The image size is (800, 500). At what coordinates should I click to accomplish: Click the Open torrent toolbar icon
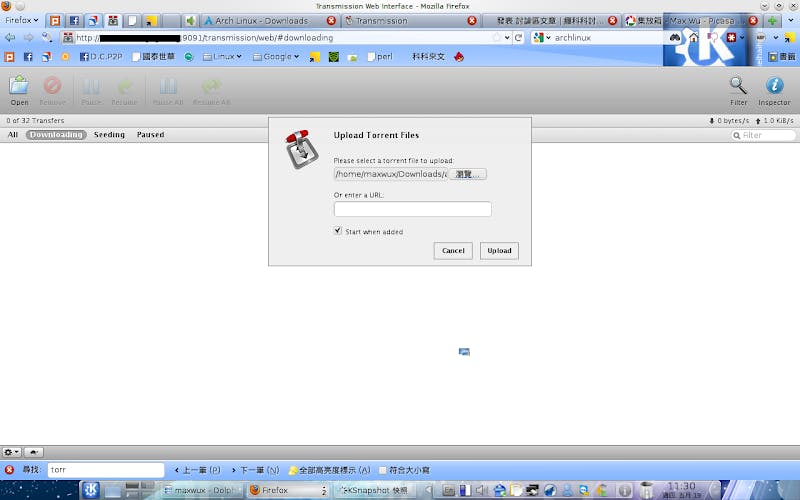tap(19, 90)
